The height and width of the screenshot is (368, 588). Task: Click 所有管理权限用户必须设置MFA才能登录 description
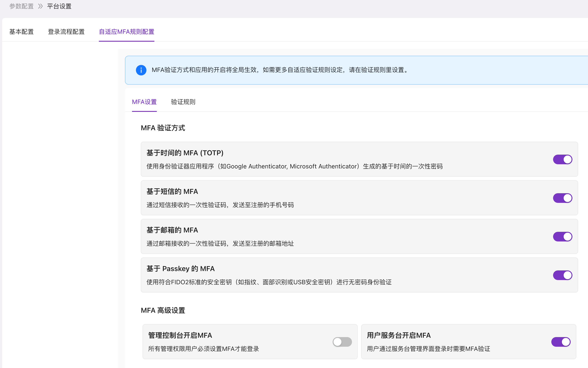[204, 349]
